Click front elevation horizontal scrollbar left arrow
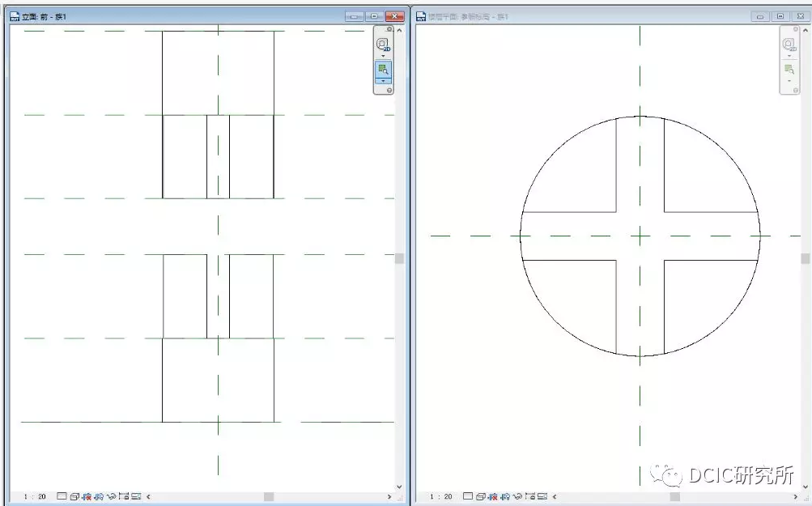 (x=148, y=496)
